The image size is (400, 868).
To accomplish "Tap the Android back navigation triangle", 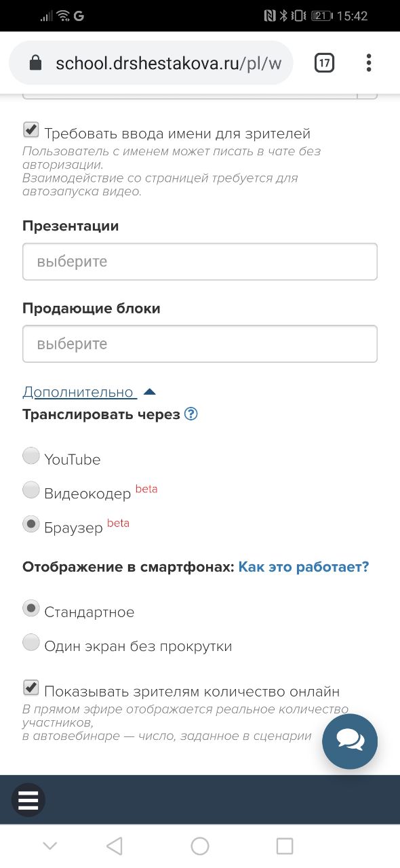I will (115, 846).
